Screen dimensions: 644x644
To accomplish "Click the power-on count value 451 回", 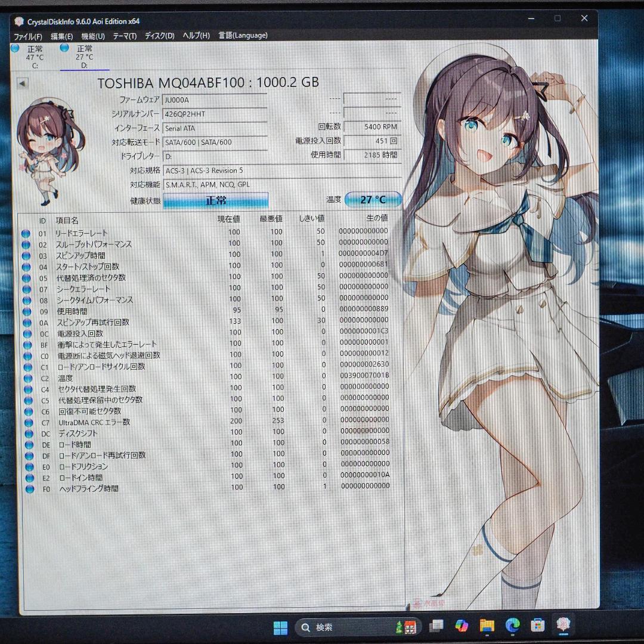I will (372, 141).
